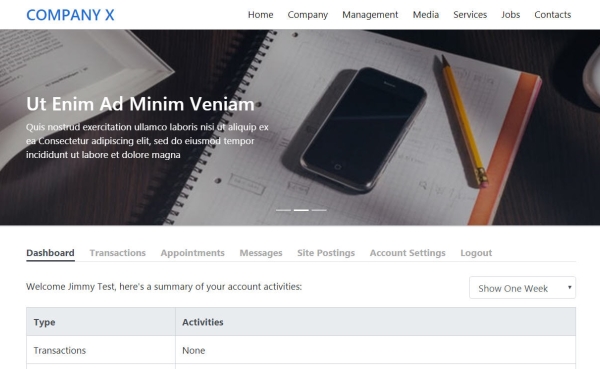Select Media in the top navigation

click(426, 15)
